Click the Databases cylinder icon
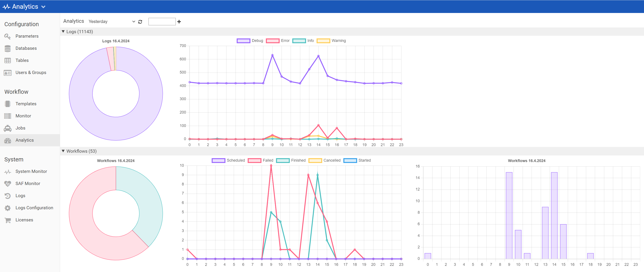Screen dimensions: 644x272 [x=7, y=48]
